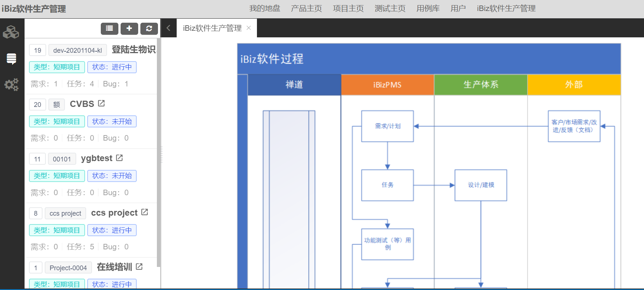Screen dimensions: 644x290
Task: Click the 功能测试(等)用例 flowchart box
Action: tap(387, 244)
